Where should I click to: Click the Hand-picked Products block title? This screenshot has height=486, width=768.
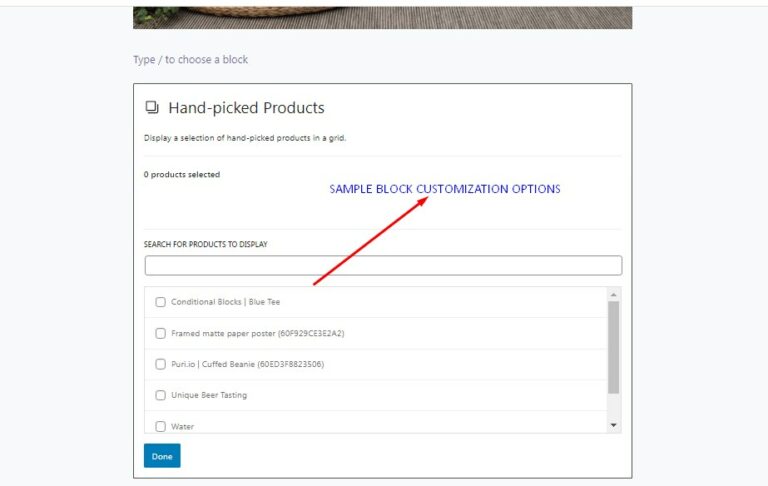(246, 108)
